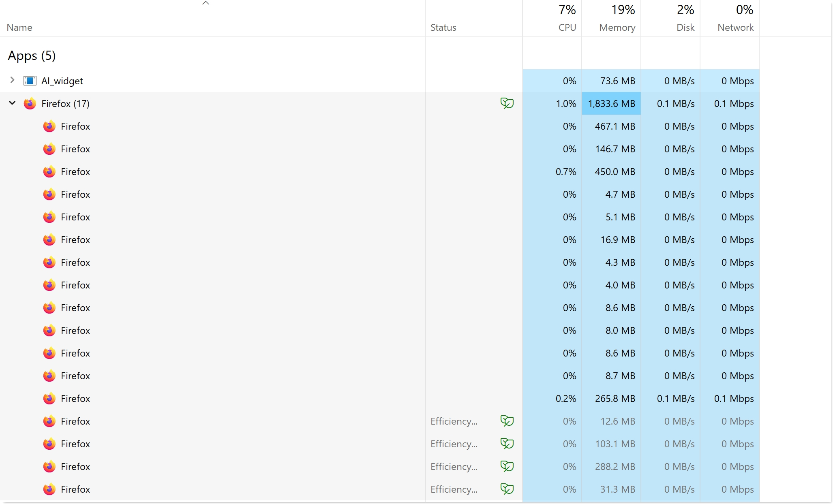
Task: Select the Firefox (17) parent row name
Action: coord(65,104)
